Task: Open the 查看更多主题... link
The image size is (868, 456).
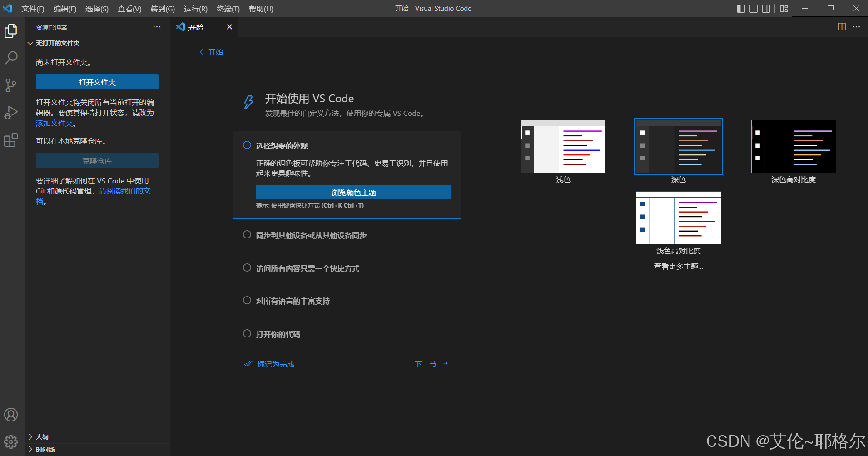Action: point(679,266)
